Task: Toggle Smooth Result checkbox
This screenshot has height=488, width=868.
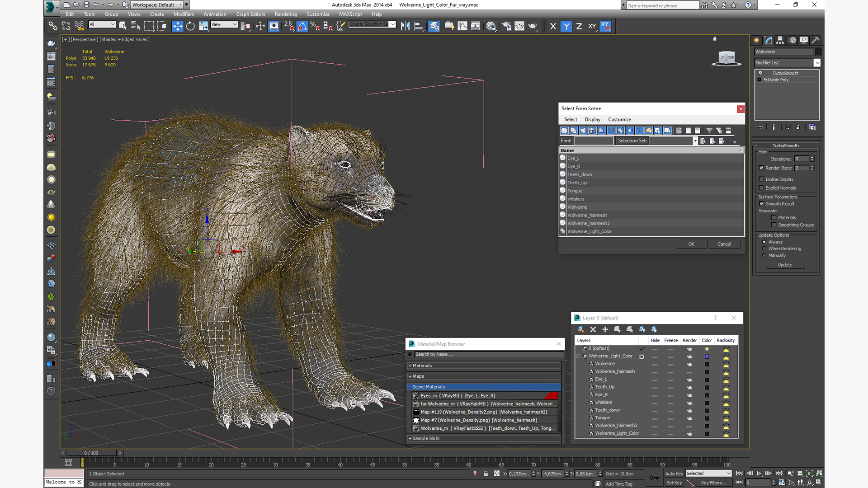Action: [x=762, y=204]
